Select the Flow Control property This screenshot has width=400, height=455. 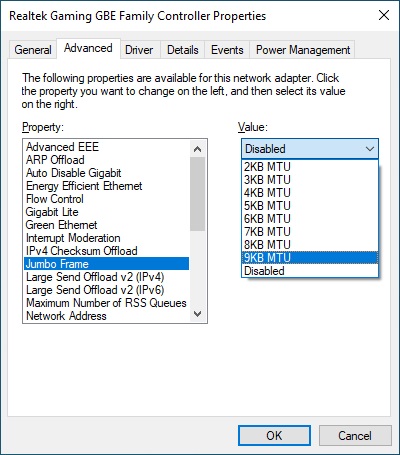(107, 199)
